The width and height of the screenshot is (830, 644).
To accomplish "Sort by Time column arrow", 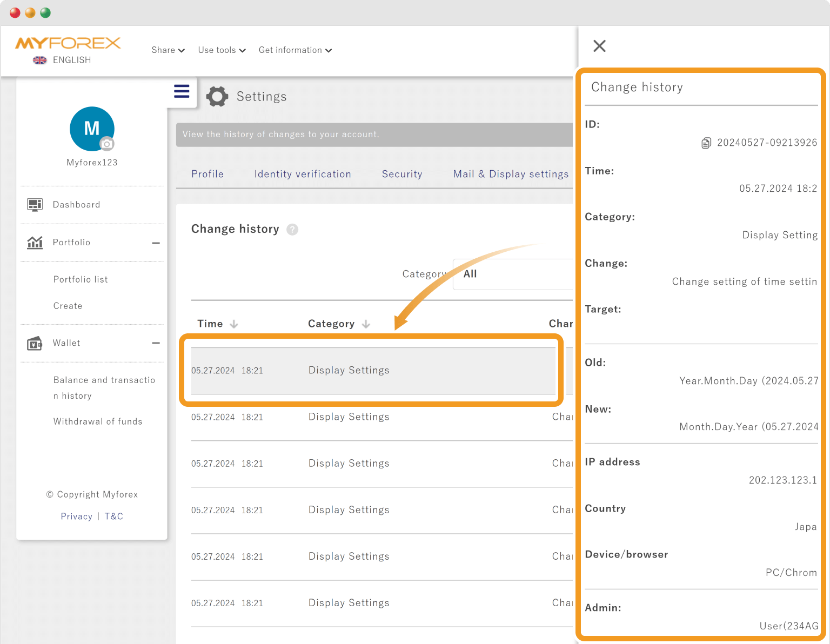I will point(234,324).
